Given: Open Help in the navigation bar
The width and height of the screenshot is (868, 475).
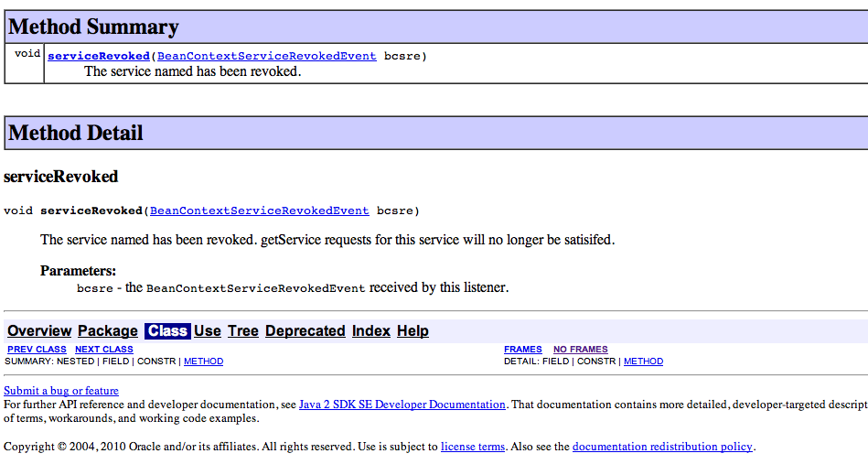Looking at the screenshot, I should (x=413, y=331).
